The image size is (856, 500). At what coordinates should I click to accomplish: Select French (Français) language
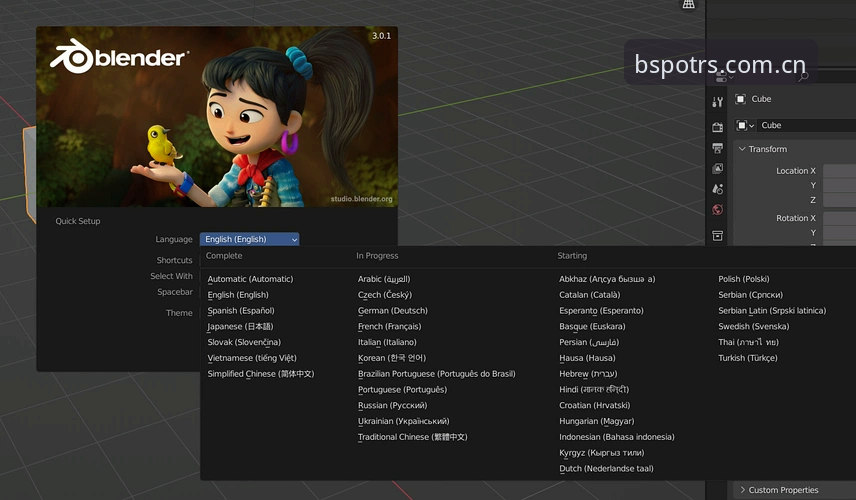click(x=389, y=326)
